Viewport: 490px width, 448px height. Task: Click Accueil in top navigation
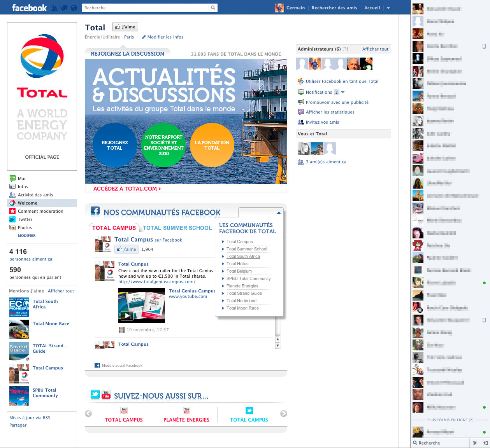coord(372,8)
